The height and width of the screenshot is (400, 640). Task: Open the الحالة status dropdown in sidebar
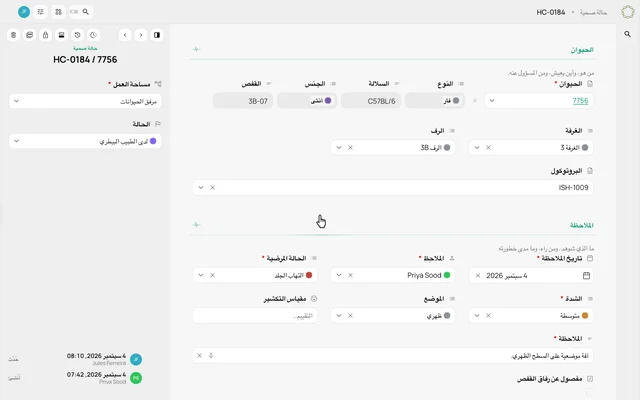tap(85, 141)
